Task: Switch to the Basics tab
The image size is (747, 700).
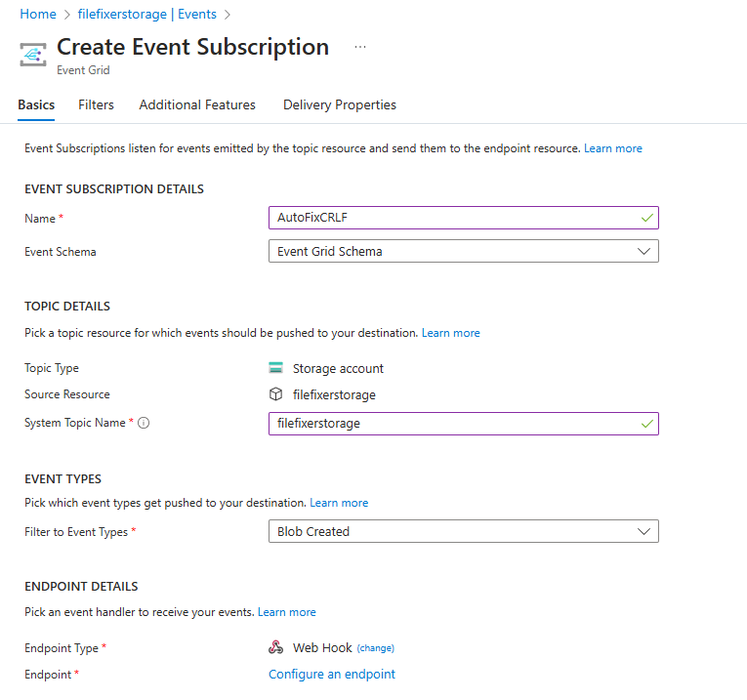Action: [x=36, y=104]
